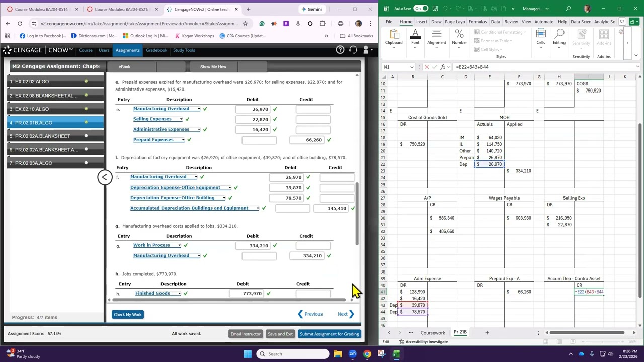Image resolution: width=644 pixels, height=362 pixels.
Task: Click Windows Start button
Action: (x=248, y=354)
